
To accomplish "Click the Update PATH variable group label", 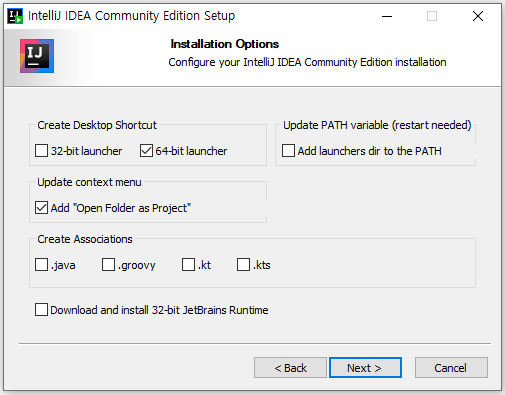I will pyautogui.click(x=377, y=125).
